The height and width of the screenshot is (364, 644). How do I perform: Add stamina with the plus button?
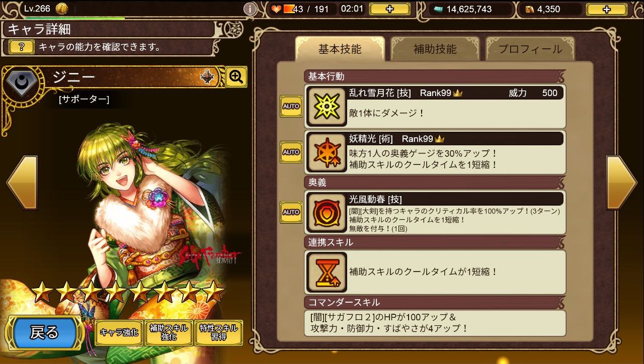pos(389,9)
